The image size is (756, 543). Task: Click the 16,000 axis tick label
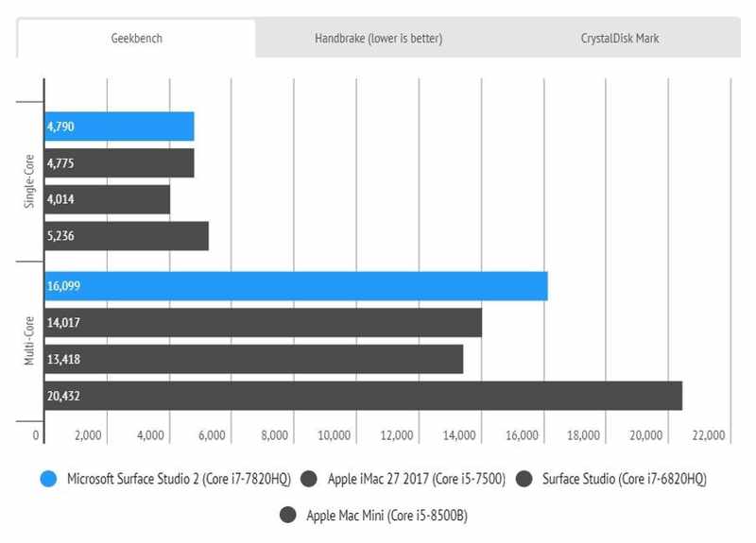522,435
